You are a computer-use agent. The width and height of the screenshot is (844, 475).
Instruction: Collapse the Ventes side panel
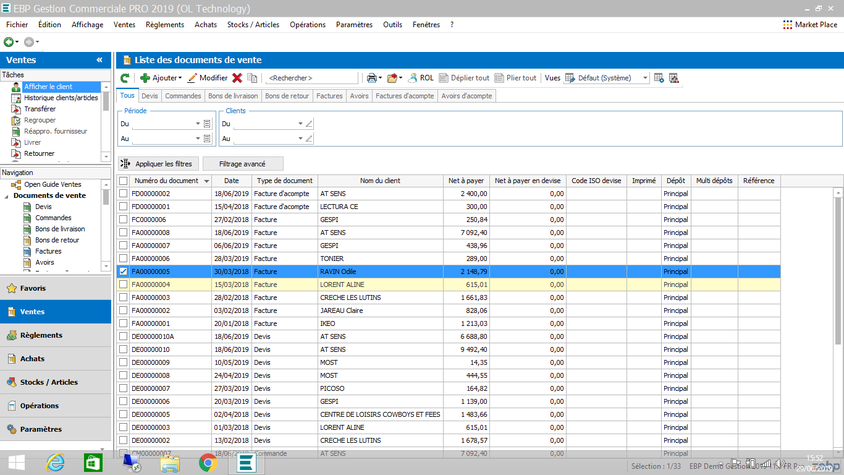pos(100,60)
